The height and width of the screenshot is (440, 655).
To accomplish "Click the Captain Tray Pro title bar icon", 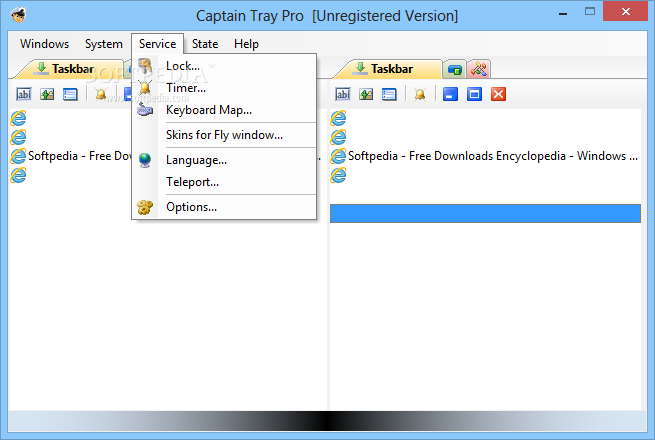I will pos(18,16).
